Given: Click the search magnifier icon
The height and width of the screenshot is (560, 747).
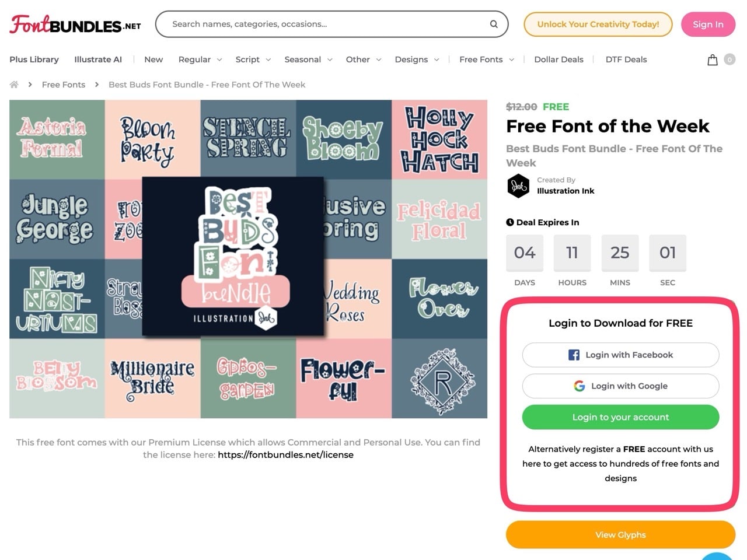Looking at the screenshot, I should click(494, 24).
